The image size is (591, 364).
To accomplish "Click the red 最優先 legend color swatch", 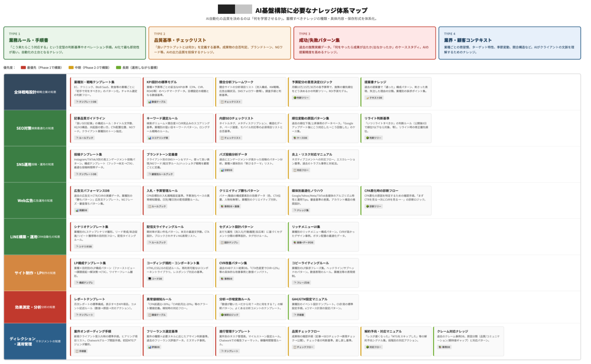I will [x=23, y=68].
